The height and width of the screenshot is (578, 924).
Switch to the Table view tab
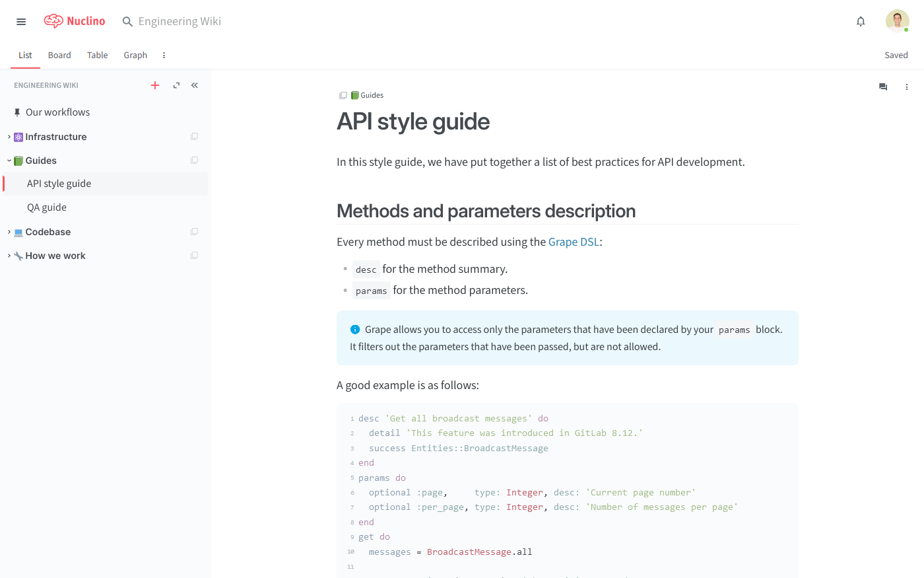tap(97, 55)
